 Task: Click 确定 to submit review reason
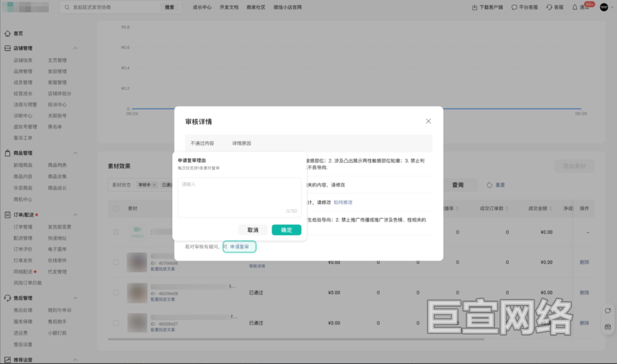coord(287,230)
